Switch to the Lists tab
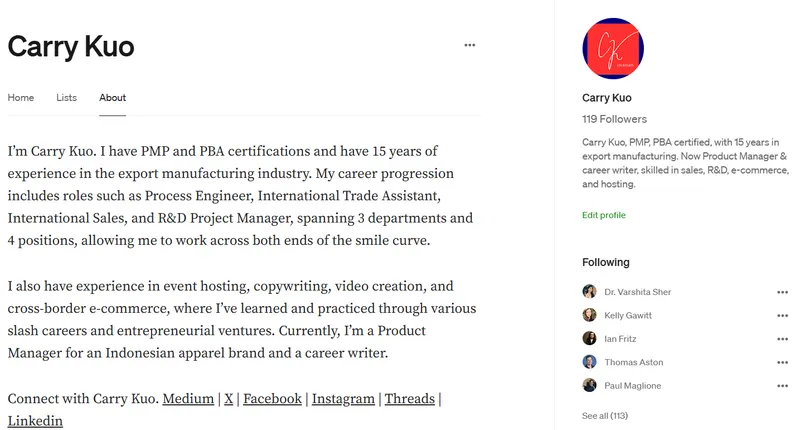 67,98
